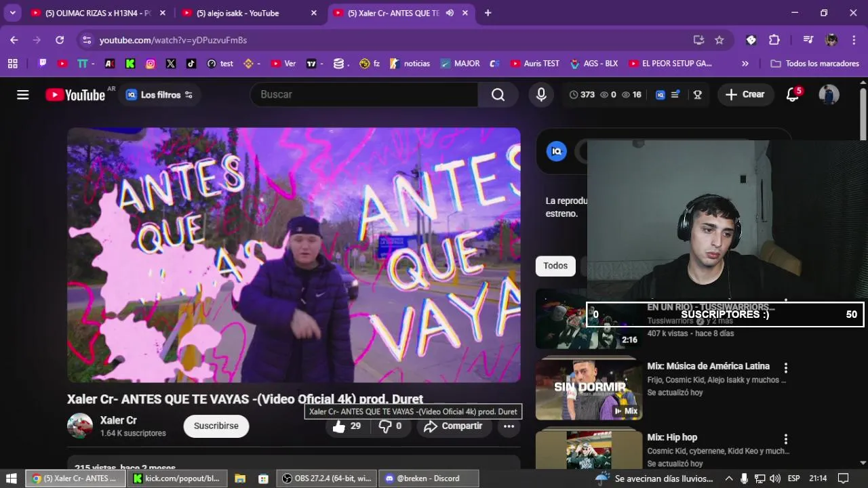This screenshot has width=868, height=488.
Task: Open media control icon in toolbar
Action: [808, 40]
